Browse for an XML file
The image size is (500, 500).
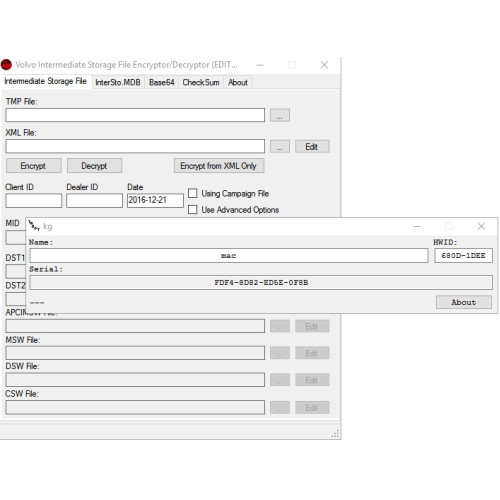pyautogui.click(x=280, y=146)
